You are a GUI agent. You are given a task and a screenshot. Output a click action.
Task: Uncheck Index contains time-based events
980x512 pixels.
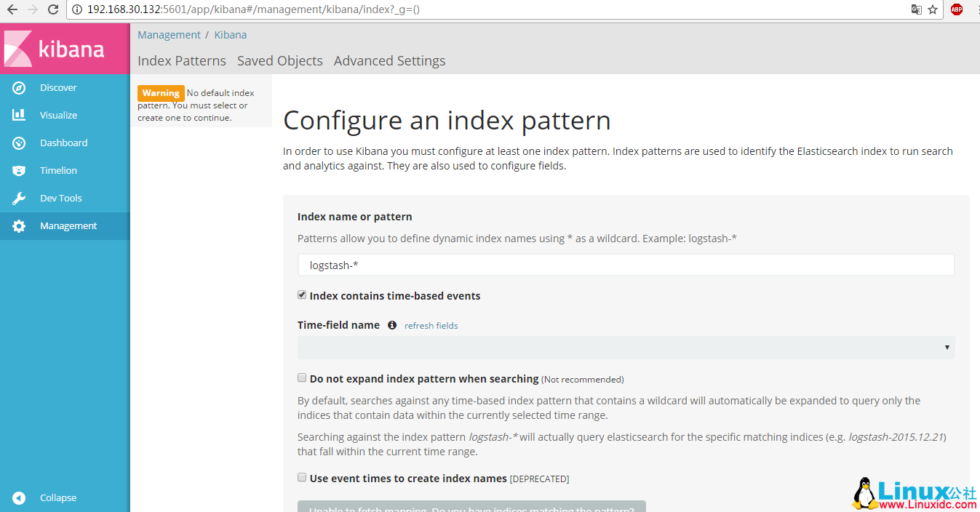coord(302,295)
